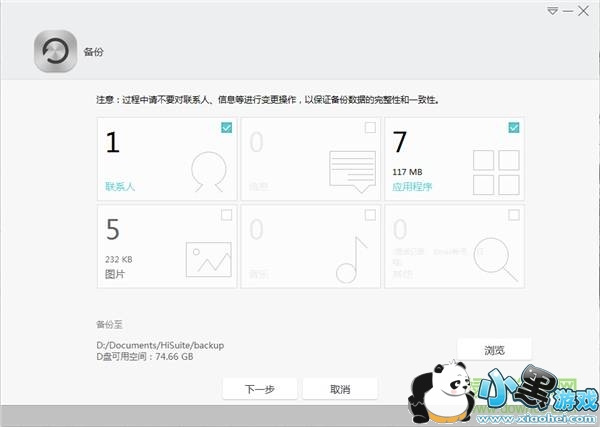Click the contacts person silhouette icon
The width and height of the screenshot is (600, 427).
pos(209,172)
